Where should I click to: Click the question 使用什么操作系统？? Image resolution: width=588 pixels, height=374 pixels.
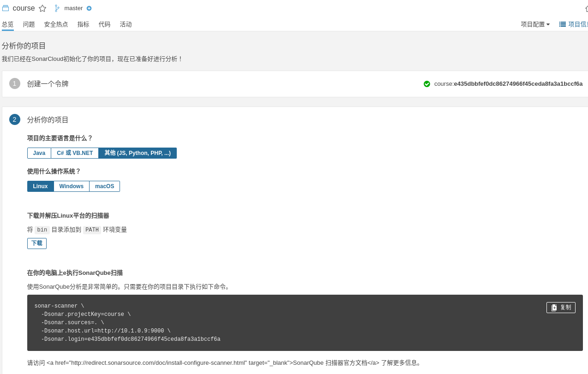tap(54, 172)
